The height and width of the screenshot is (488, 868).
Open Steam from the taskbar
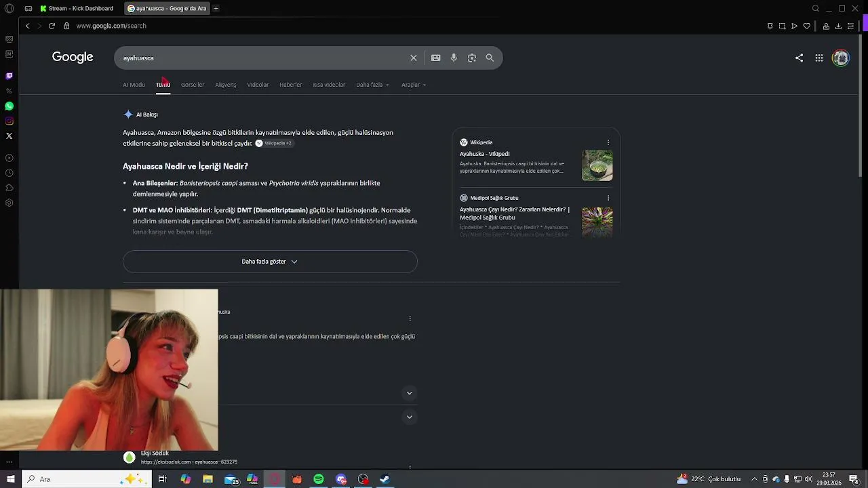(384, 479)
